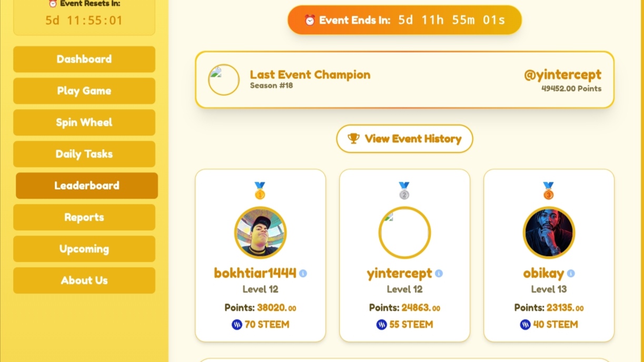The height and width of the screenshot is (362, 644).
Task: Click info icon next to bokhtiar1444
Action: pos(303,273)
